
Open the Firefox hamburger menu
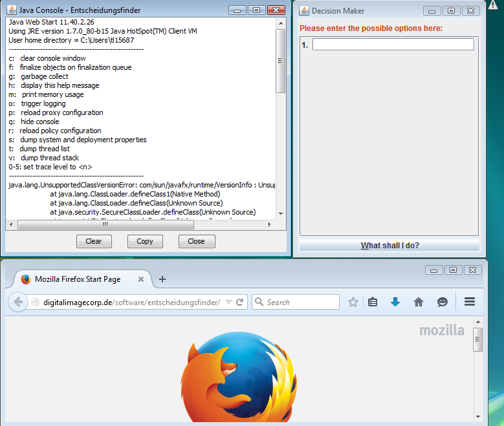(x=470, y=302)
